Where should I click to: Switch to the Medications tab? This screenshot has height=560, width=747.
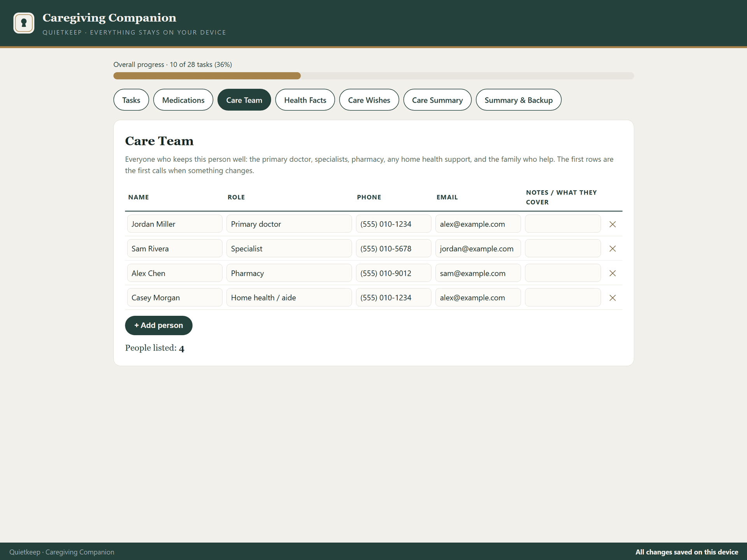(183, 100)
